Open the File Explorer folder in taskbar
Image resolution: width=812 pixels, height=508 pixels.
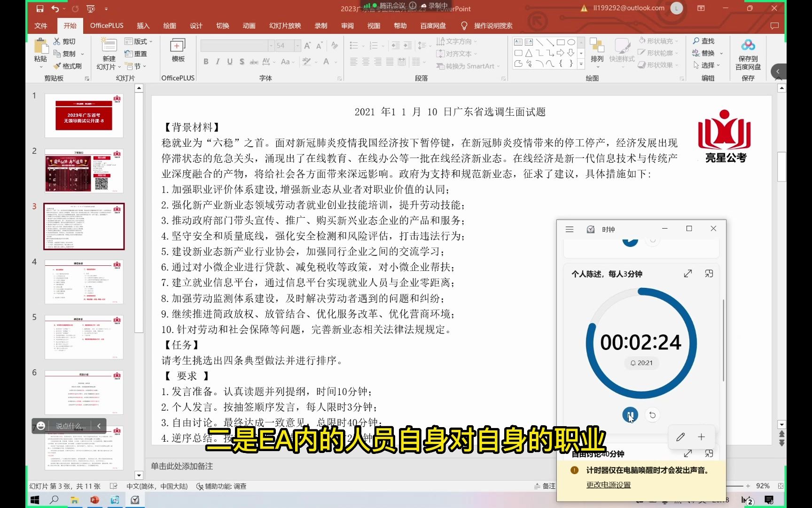(74, 500)
